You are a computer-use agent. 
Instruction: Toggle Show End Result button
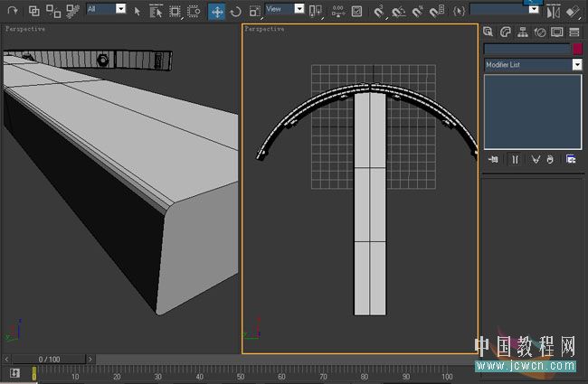pyautogui.click(x=515, y=160)
